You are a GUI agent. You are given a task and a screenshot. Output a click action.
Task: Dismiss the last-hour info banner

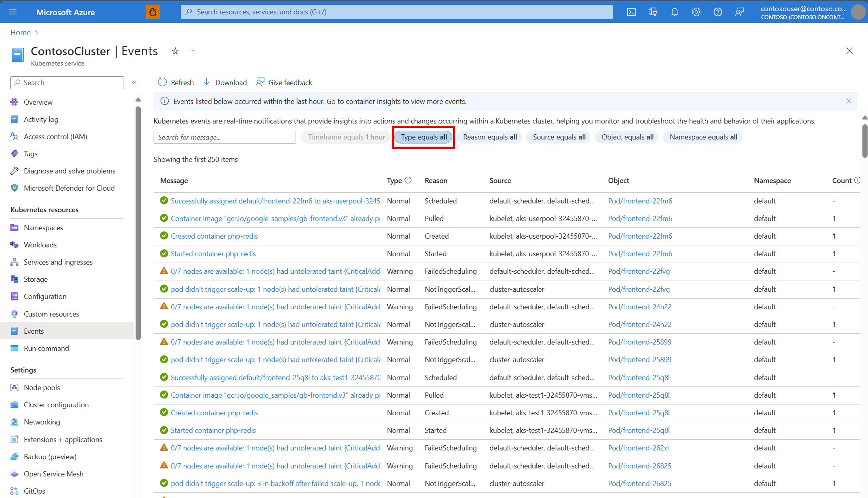848,101
